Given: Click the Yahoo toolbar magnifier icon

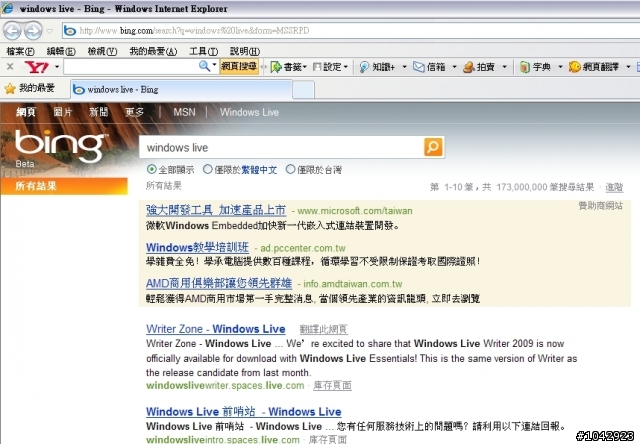Looking at the screenshot, I should 204,66.
